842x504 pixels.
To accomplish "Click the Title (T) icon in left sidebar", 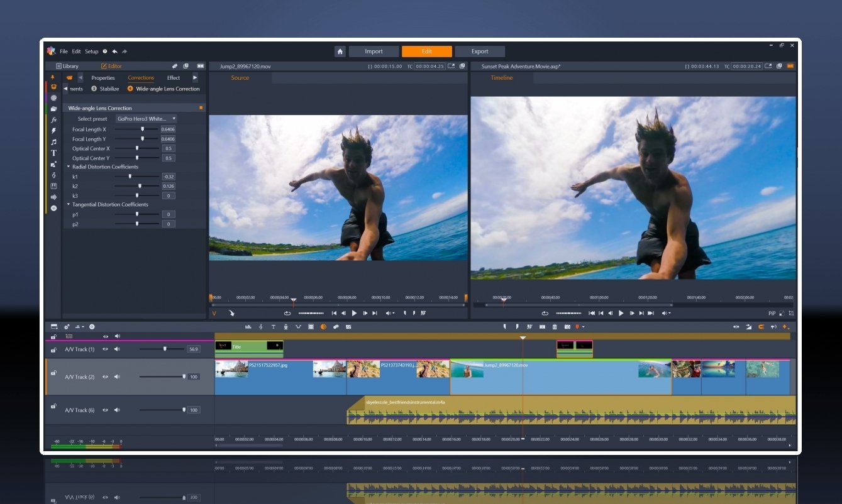I will click(x=53, y=153).
